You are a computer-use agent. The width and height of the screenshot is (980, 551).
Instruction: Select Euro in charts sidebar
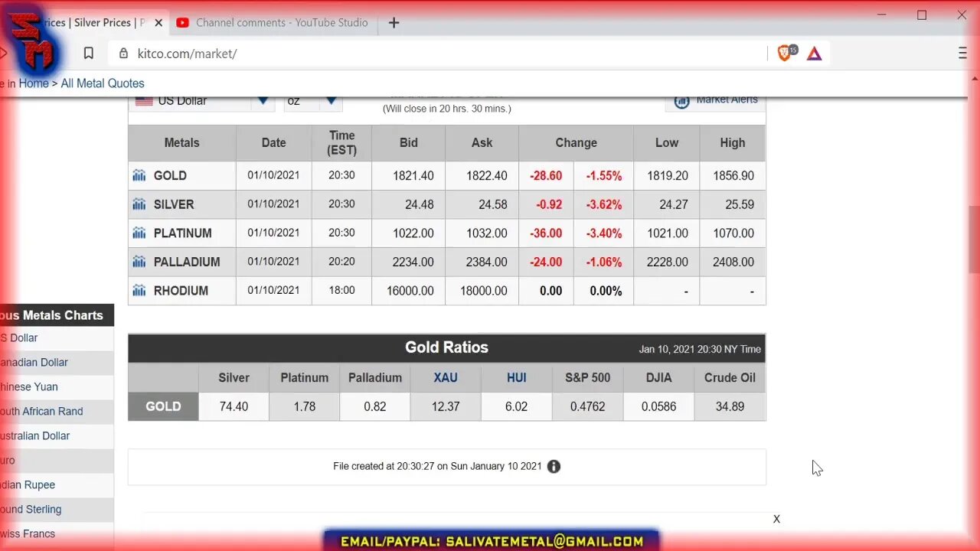(x=8, y=461)
